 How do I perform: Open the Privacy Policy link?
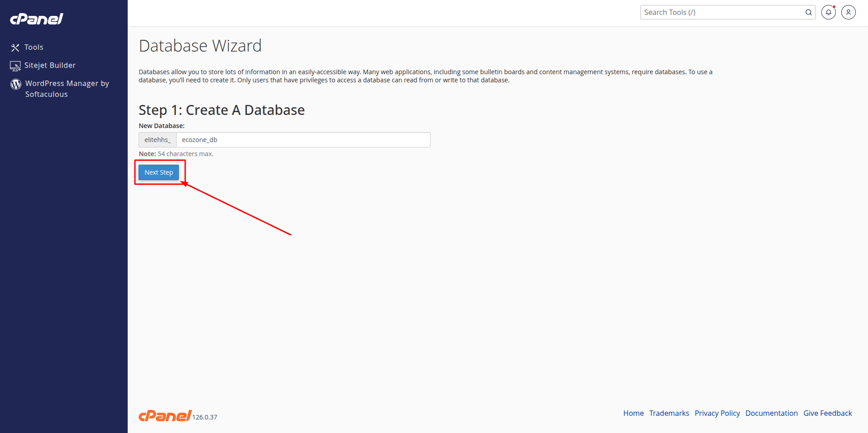717,413
